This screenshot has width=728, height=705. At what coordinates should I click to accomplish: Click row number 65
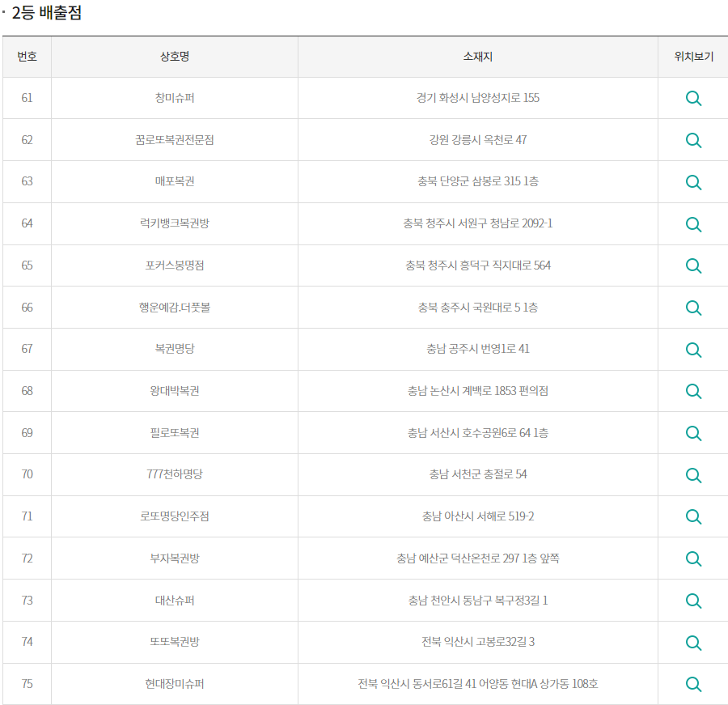27,265
